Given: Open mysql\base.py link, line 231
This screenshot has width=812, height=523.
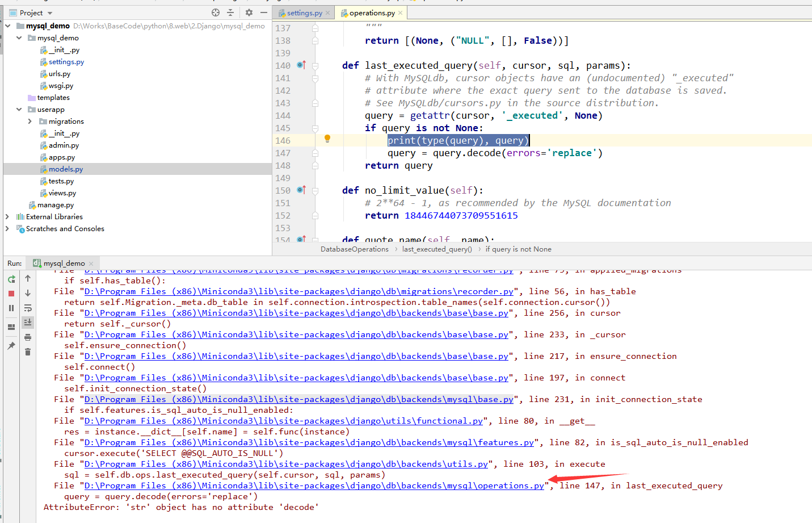Looking at the screenshot, I should (299, 399).
